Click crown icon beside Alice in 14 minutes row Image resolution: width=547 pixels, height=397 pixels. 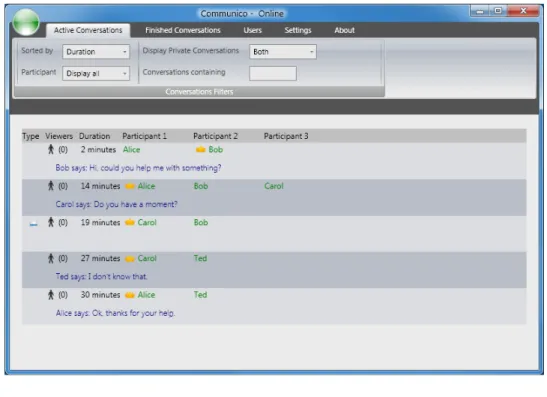click(130, 186)
